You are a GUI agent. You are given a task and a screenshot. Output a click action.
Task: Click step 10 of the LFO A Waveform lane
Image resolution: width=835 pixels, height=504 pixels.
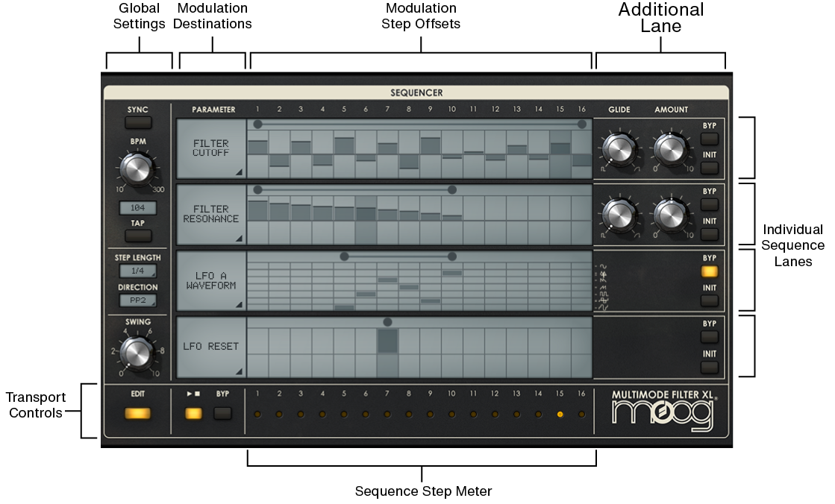click(452, 286)
